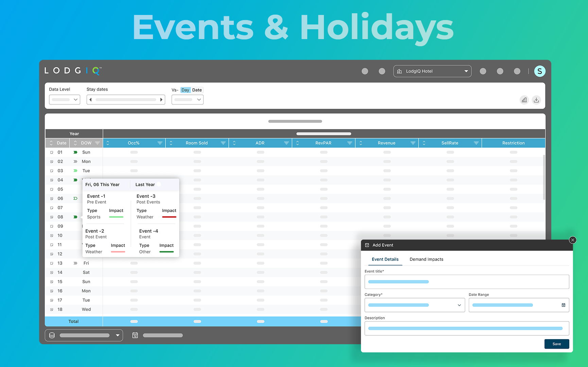Open the RevPAR column filter icon
Viewport: 588px width, 367px height.
pyautogui.click(x=349, y=143)
